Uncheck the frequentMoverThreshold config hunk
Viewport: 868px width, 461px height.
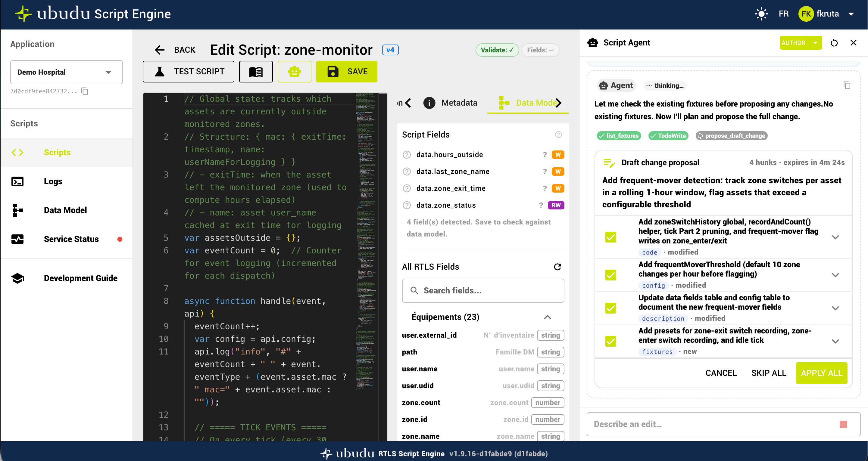[x=610, y=275]
